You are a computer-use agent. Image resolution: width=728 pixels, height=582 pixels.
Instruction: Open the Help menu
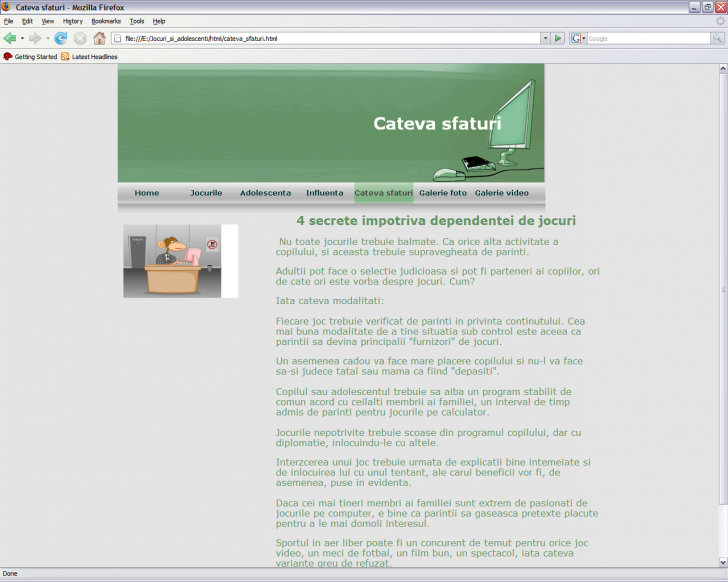(159, 21)
